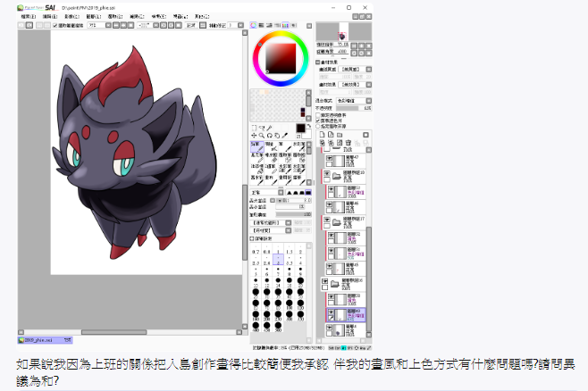Image resolution: width=588 pixels, height=391 pixels.
Task: Click the redo arrow in the toolbar
Action: [x=29, y=25]
